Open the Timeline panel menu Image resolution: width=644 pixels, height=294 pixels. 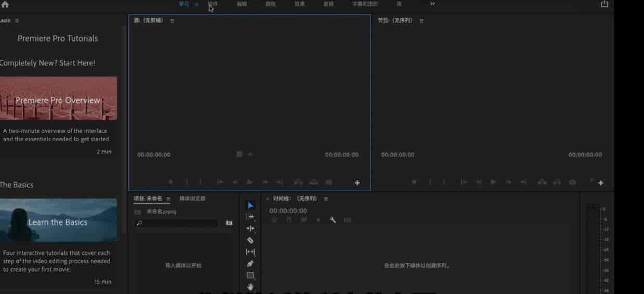pos(326,199)
